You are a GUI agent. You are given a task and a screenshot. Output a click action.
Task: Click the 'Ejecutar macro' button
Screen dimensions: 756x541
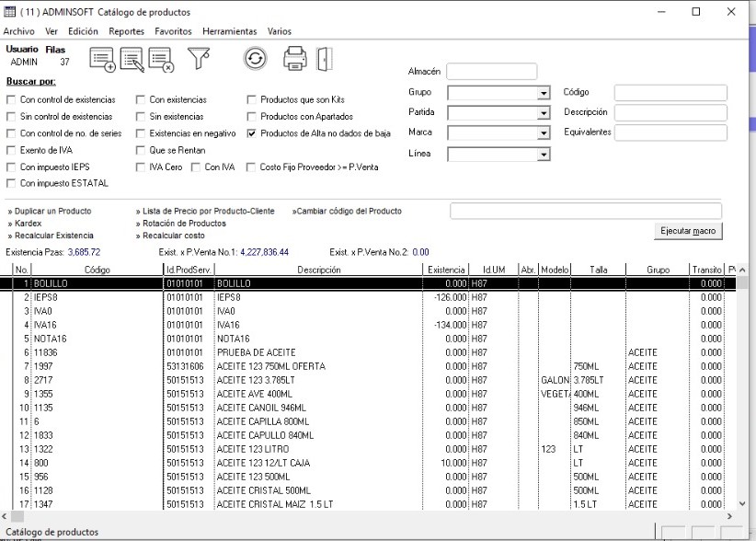686,230
